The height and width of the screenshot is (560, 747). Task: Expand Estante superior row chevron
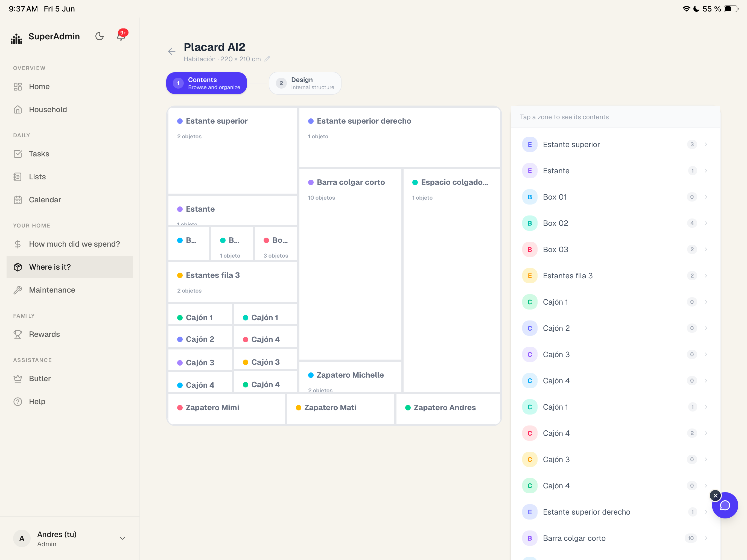tap(706, 145)
